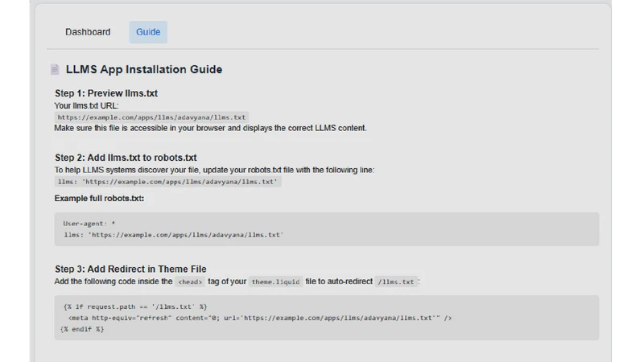The height and width of the screenshot is (362, 644).
Task: Open the Guide tab
Action: (x=148, y=32)
